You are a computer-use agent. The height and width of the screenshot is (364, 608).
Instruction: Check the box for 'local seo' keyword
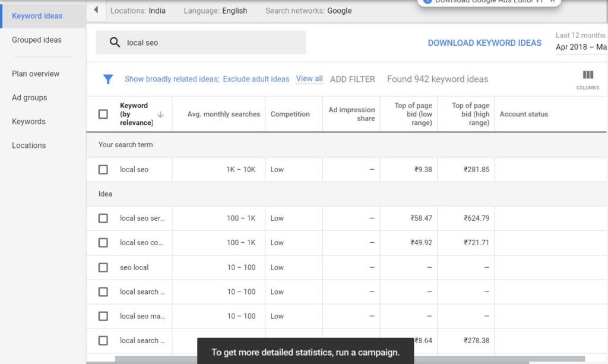(x=103, y=169)
